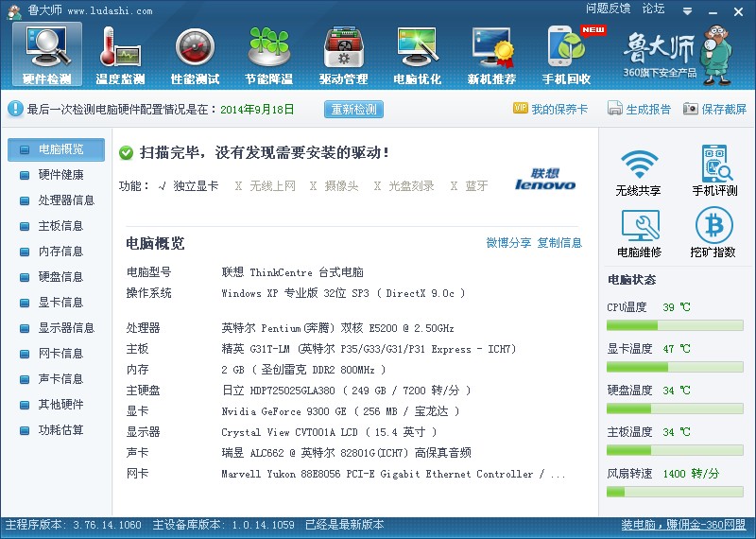This screenshot has height=539, width=756.
Task: Click the 光盘刻录 feature label
Action: tap(411, 185)
